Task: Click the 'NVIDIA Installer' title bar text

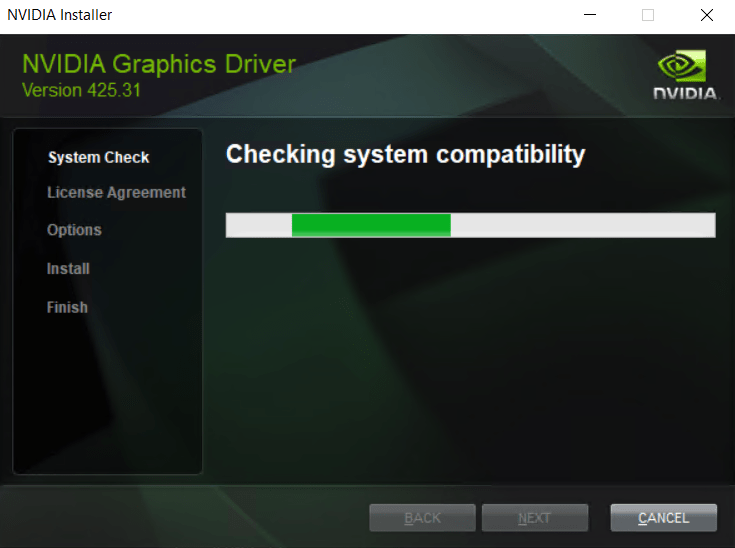Action: point(60,15)
